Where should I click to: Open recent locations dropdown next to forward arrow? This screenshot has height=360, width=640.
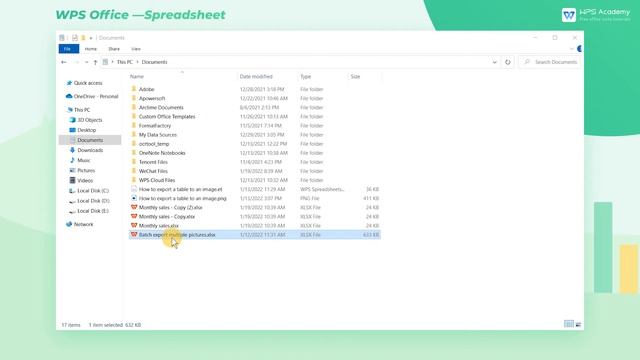pyautogui.click(x=86, y=62)
